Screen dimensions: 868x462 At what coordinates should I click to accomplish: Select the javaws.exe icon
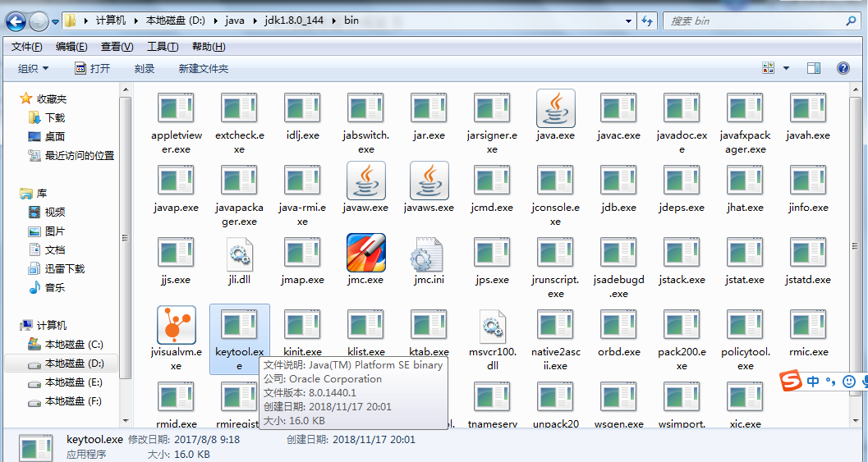pyautogui.click(x=429, y=181)
